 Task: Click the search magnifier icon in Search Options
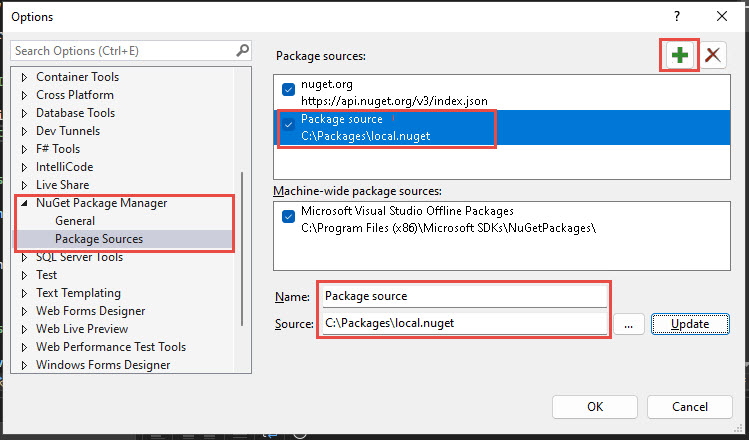pyautogui.click(x=243, y=50)
